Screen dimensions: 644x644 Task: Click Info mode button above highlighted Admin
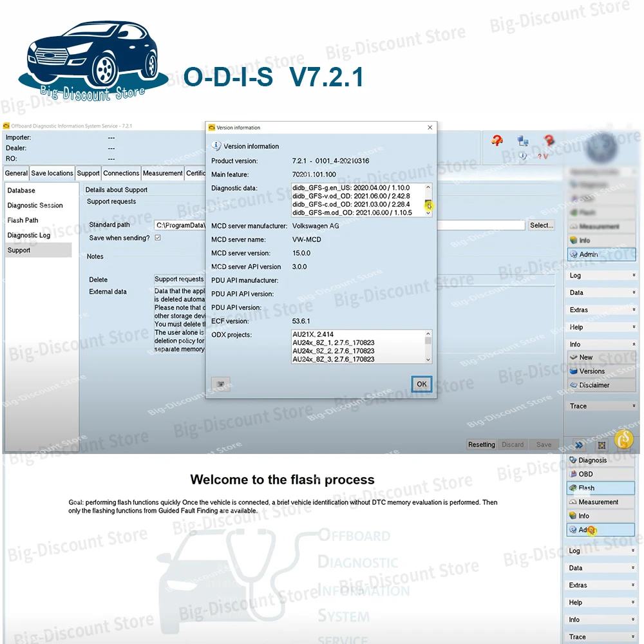(601, 240)
